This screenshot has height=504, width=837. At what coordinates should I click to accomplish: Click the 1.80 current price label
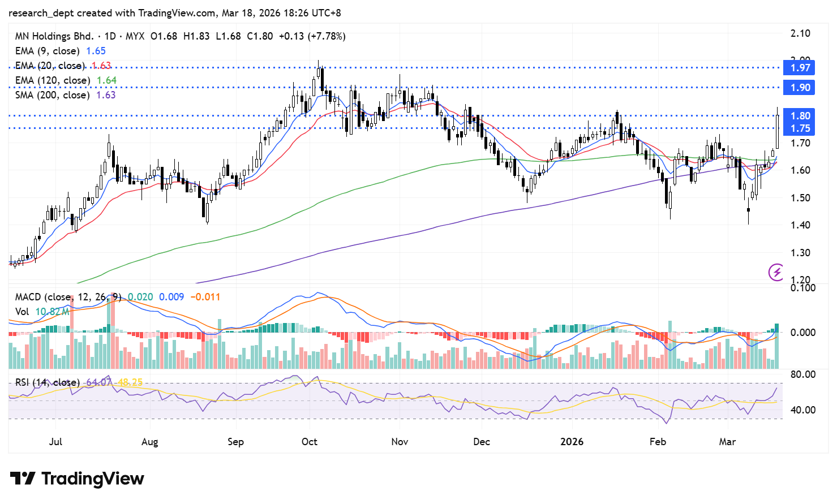click(800, 116)
